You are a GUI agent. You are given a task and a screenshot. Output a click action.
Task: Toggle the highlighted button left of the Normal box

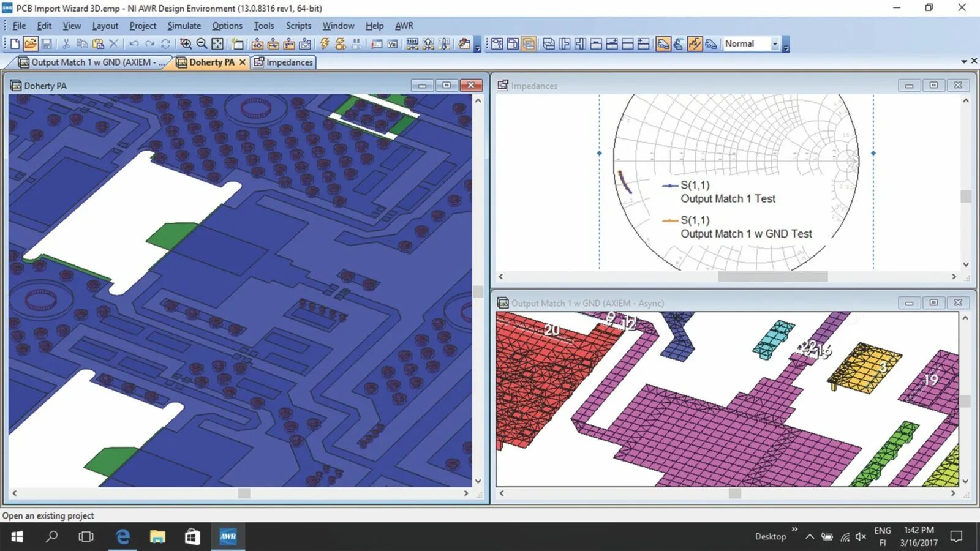click(x=695, y=43)
